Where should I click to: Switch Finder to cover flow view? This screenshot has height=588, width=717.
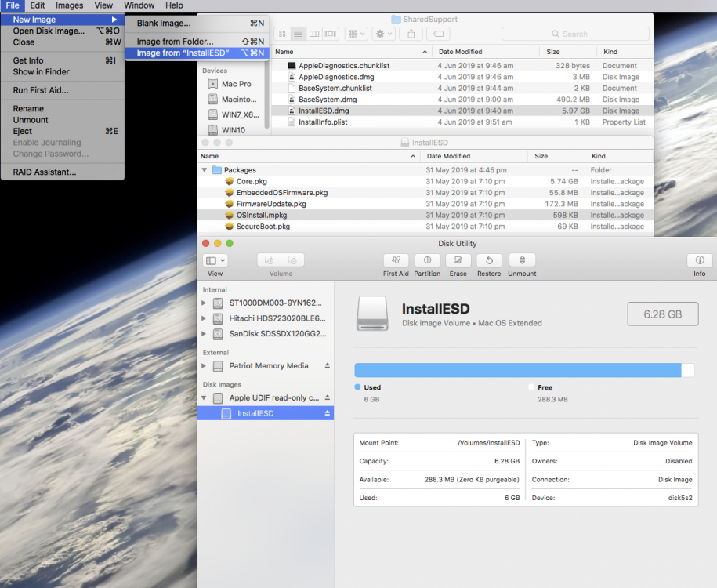pos(330,34)
